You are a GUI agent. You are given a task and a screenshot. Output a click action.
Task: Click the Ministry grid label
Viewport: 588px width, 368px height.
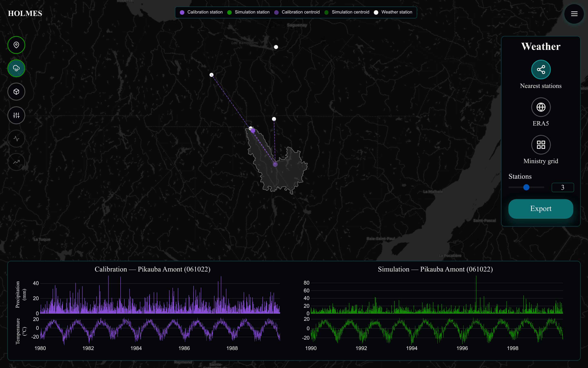[x=541, y=161]
